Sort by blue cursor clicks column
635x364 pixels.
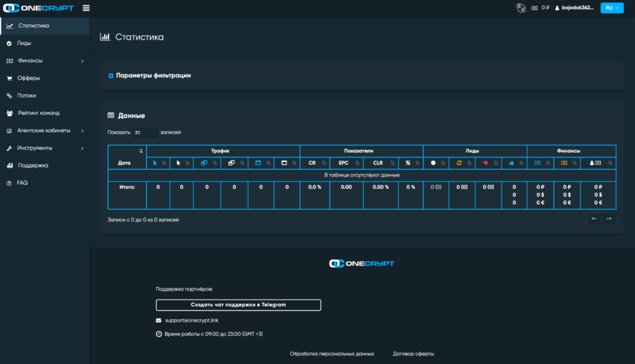click(158, 162)
